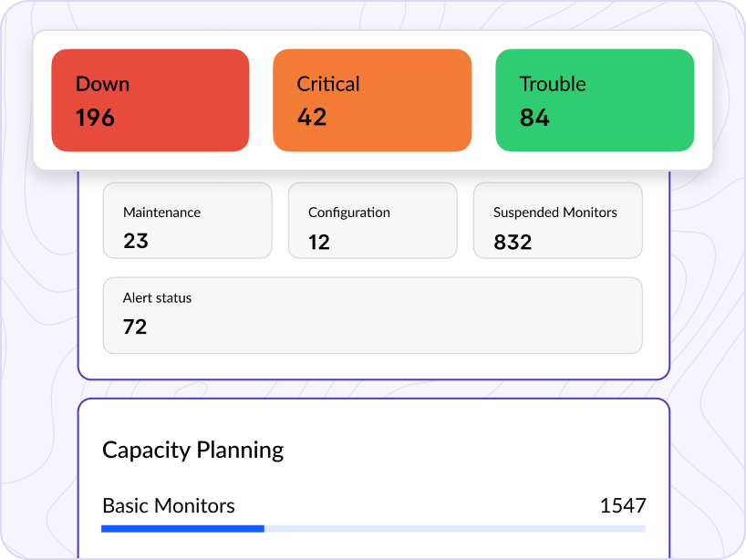Click the 832 Suspended Monitors count

coord(513,242)
